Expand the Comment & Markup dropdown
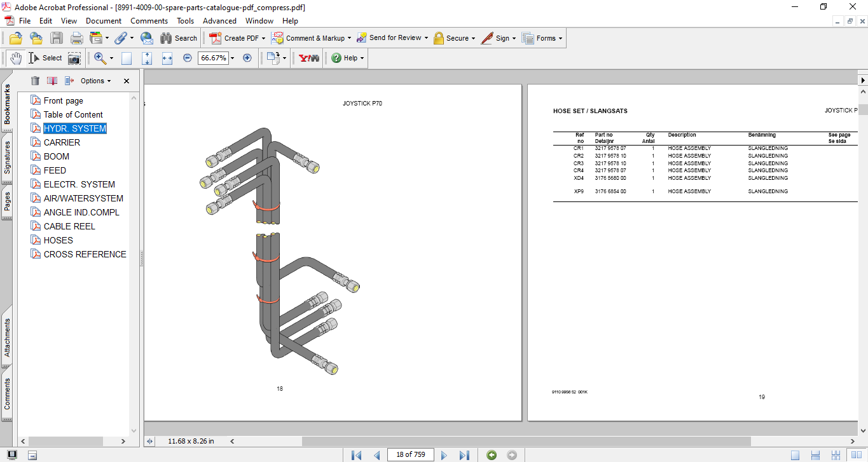This screenshot has width=868, height=462. tap(349, 38)
